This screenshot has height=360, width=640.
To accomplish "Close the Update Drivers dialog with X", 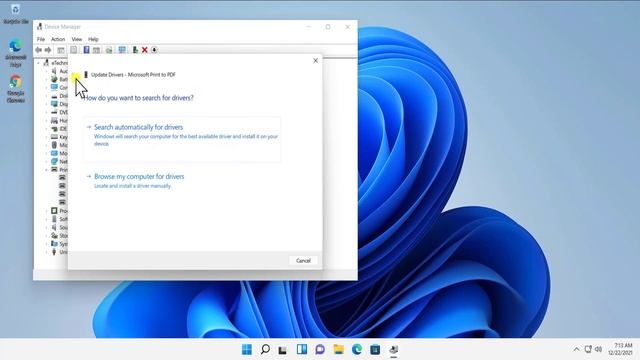I will (316, 60).
